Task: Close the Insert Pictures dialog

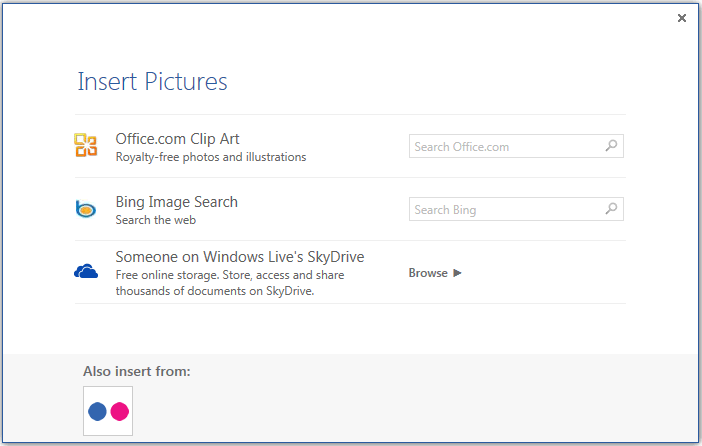Action: (682, 18)
